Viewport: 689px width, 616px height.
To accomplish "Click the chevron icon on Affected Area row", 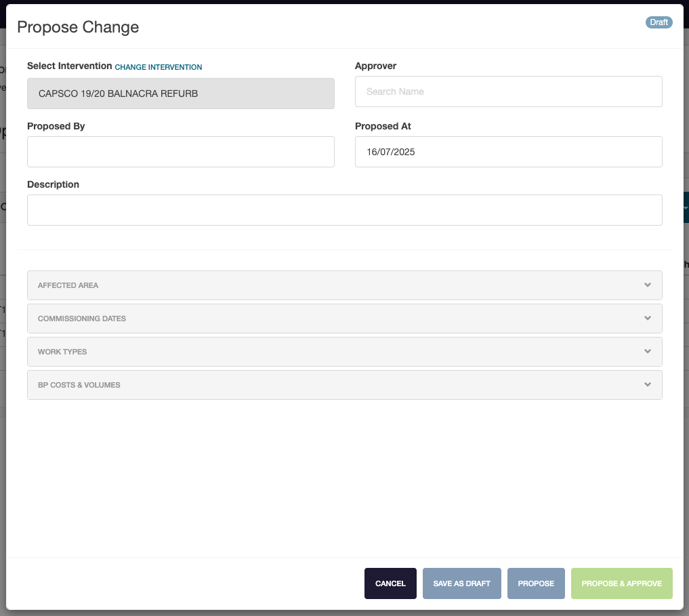I will (x=648, y=285).
